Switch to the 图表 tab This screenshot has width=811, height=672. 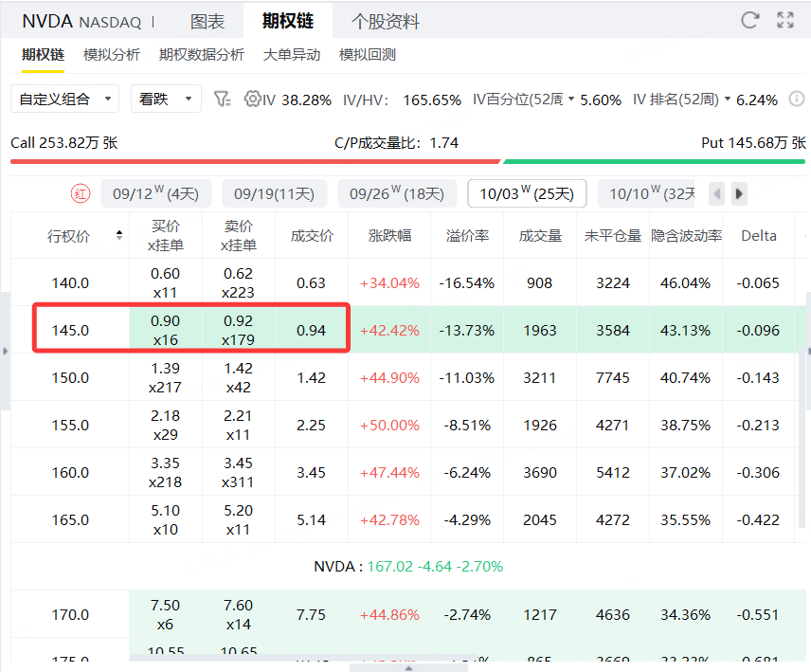click(x=207, y=21)
